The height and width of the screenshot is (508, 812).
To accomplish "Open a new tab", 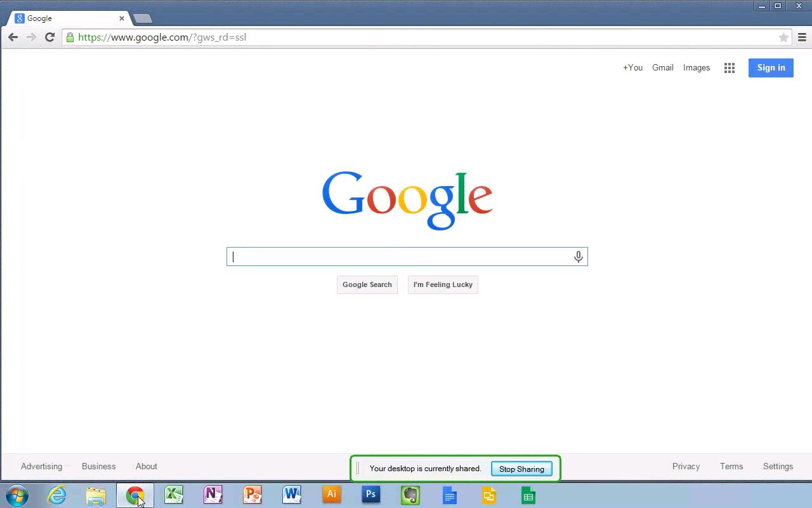I will click(x=143, y=18).
